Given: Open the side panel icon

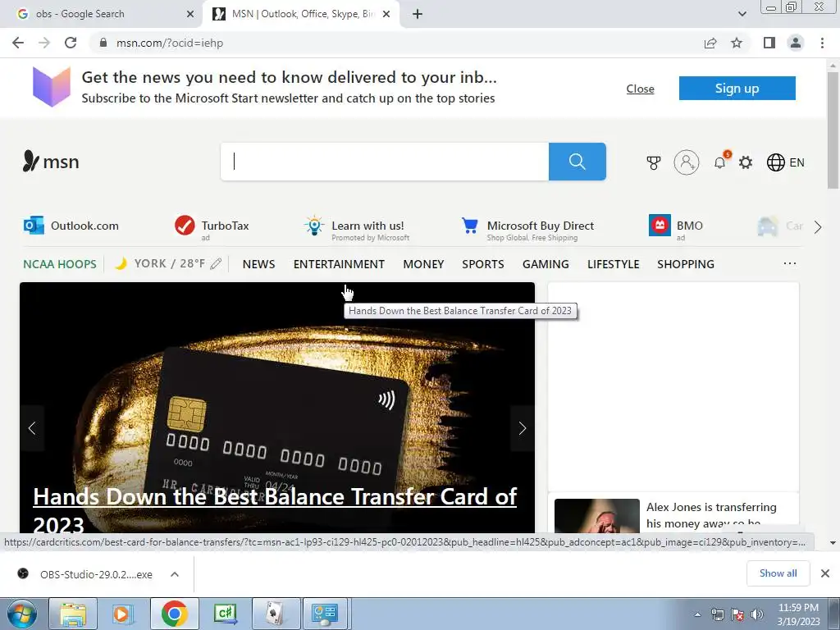Looking at the screenshot, I should (769, 43).
